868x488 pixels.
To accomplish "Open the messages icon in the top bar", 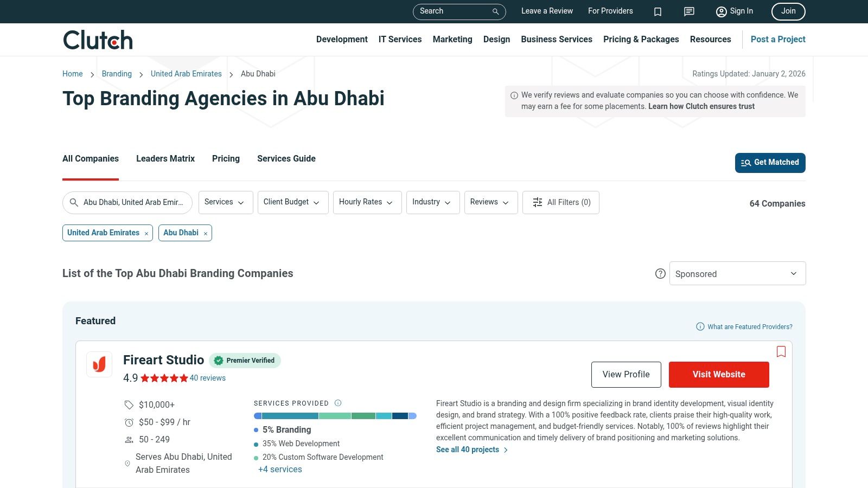I will pyautogui.click(x=688, y=11).
